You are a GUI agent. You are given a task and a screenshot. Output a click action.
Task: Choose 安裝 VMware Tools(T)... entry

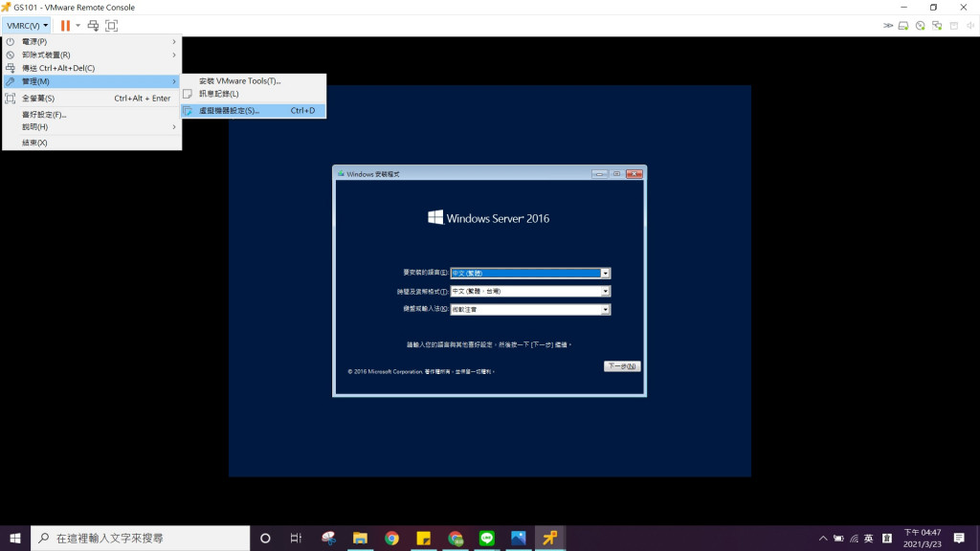[x=253, y=80]
